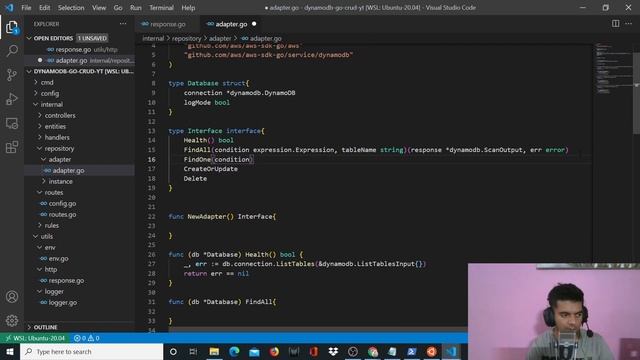Open Cortana circle in taskbar

pos(173,351)
